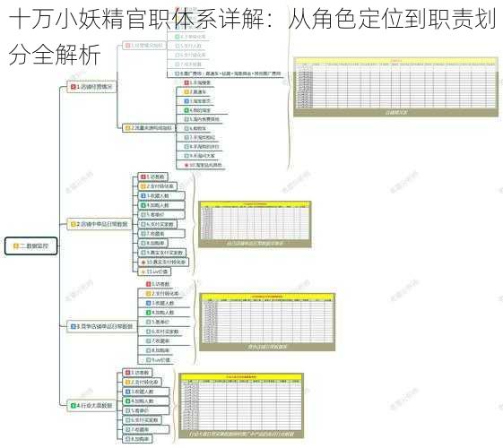Select 3.收藏人数 under 店铺中单品日常数据

click(x=161, y=195)
